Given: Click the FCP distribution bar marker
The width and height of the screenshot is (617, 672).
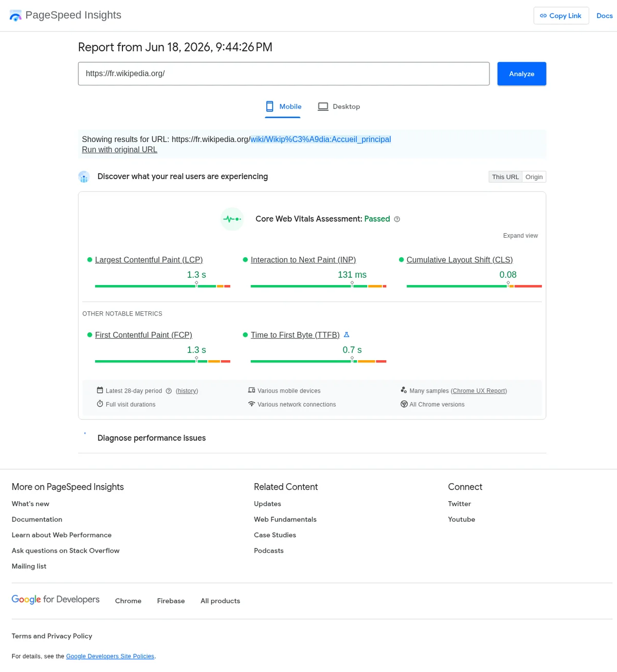Looking at the screenshot, I should 196,359.
